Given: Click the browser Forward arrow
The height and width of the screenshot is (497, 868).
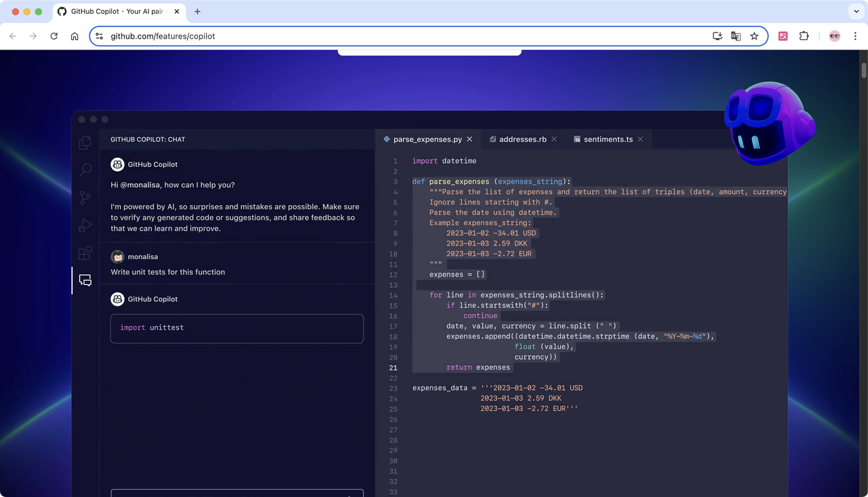Looking at the screenshot, I should (x=33, y=36).
